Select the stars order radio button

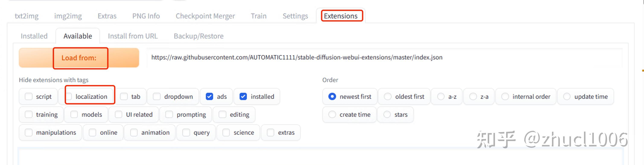[x=387, y=114]
